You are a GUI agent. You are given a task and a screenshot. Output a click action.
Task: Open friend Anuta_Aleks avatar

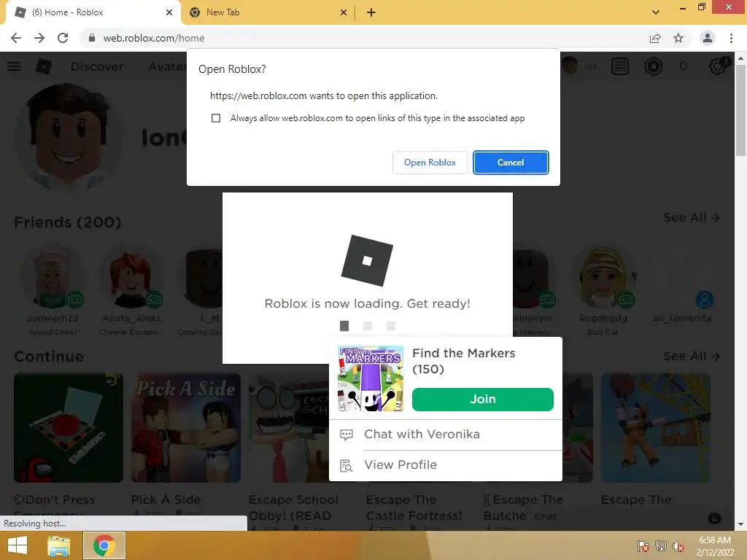coord(131,278)
